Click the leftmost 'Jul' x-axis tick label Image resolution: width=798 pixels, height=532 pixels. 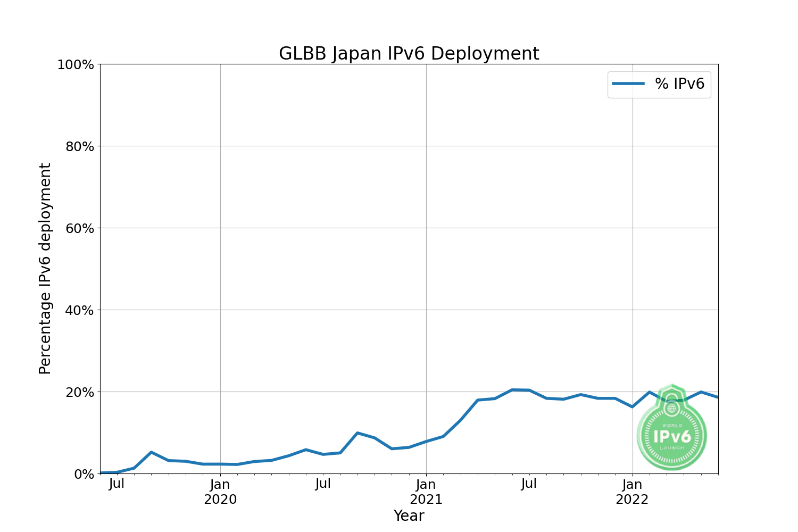tap(117, 484)
